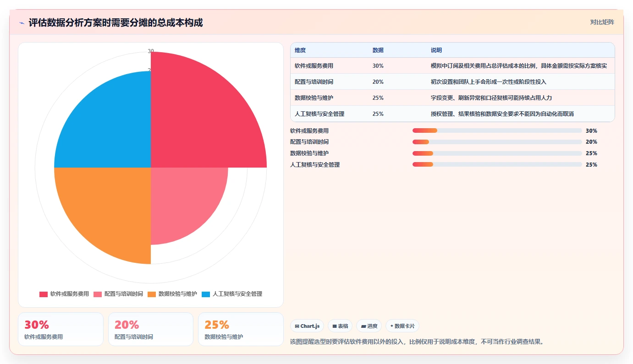The width and height of the screenshot is (633, 364).
Task: Click the title 评估数据分析方案时需要分摊的总成本构成
Action: (116, 23)
